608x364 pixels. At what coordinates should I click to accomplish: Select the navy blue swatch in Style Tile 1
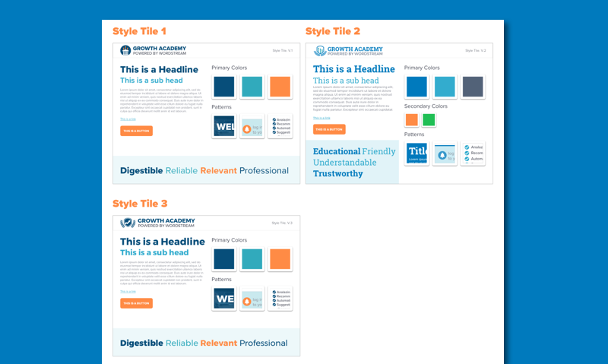pos(224,87)
